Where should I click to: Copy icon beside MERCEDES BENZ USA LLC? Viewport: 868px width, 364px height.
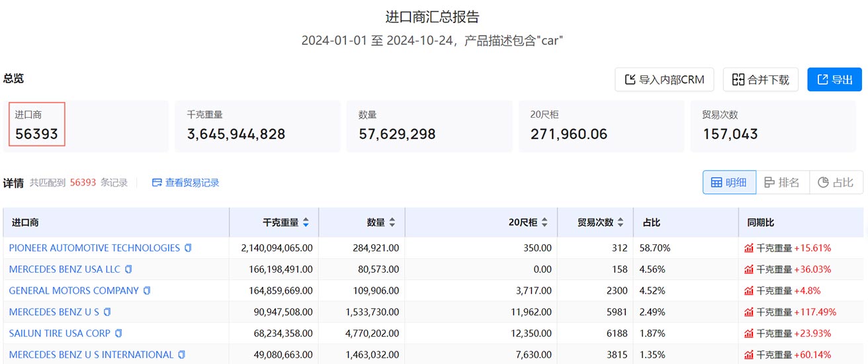(128, 269)
